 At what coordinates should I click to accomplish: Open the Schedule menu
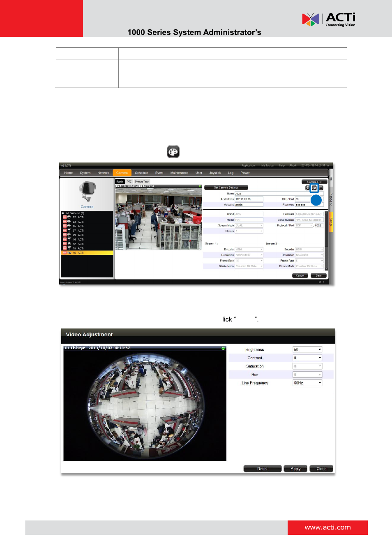click(141, 173)
